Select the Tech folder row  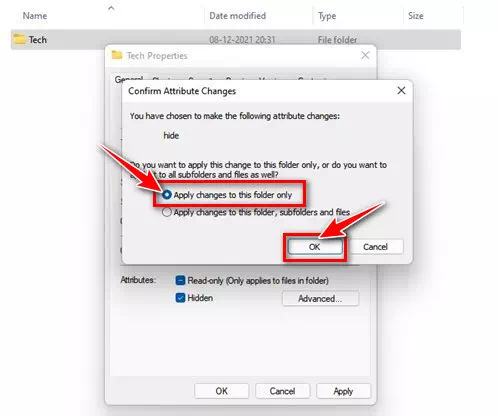pos(236,39)
